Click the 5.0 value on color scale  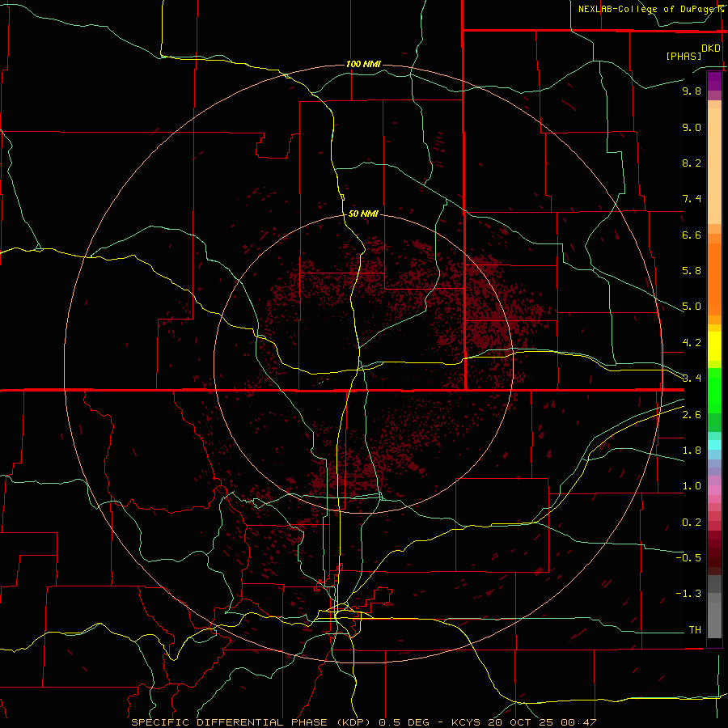[692, 307]
